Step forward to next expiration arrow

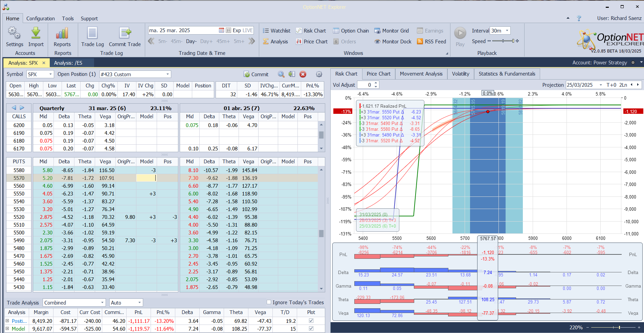22,108
